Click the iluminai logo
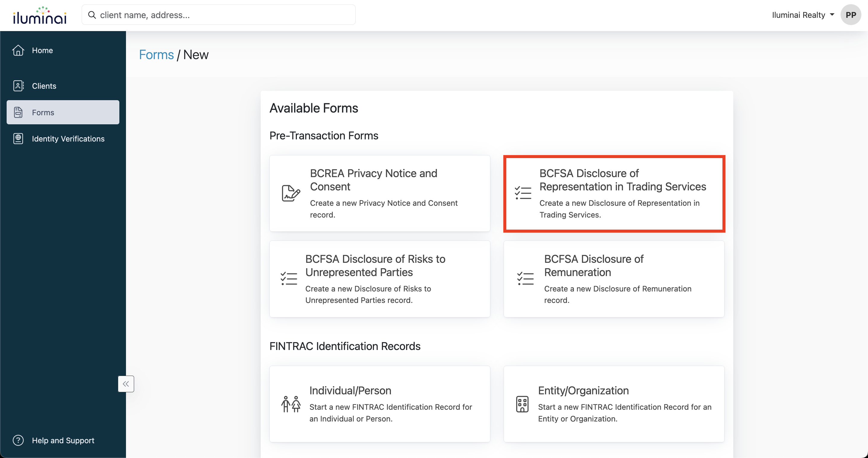Screen dimensions: 868x458 [x=40, y=15]
